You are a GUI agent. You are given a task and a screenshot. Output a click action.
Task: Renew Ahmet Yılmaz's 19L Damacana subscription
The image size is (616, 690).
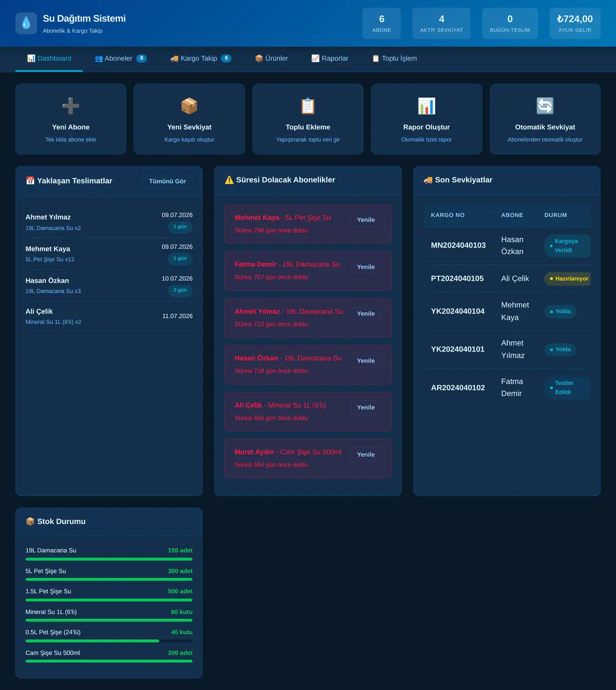[366, 314]
